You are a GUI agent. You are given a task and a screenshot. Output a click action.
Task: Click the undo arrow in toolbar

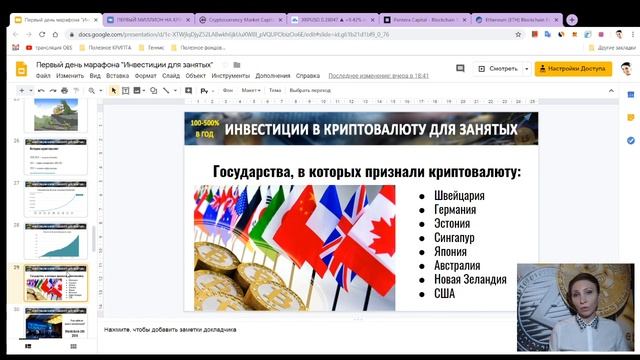[x=41, y=90]
